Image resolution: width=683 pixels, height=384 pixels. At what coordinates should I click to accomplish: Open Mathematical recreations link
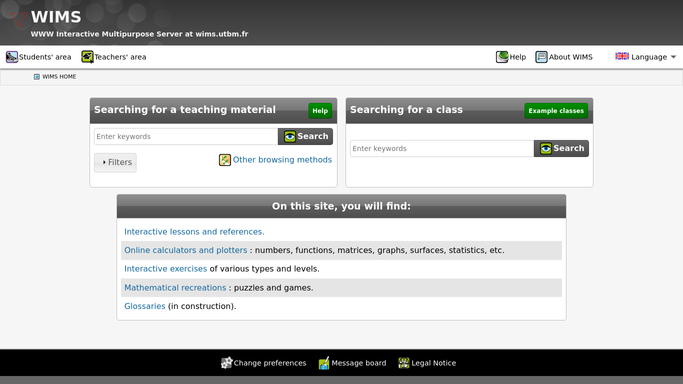click(x=175, y=288)
